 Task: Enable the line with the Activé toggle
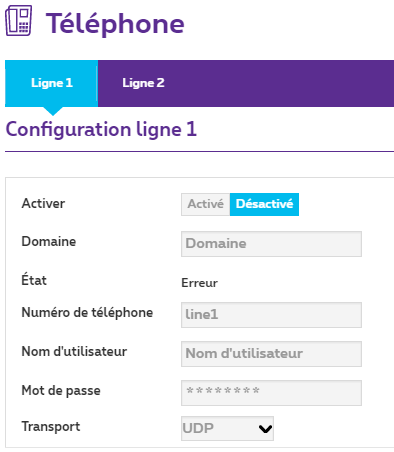(206, 204)
